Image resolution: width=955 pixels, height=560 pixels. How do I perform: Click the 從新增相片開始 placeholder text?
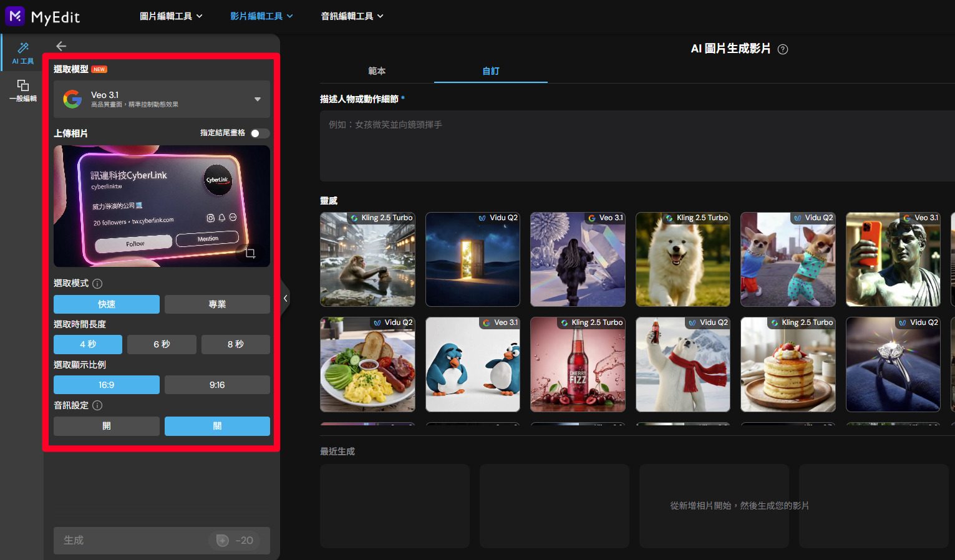pyautogui.click(x=739, y=506)
